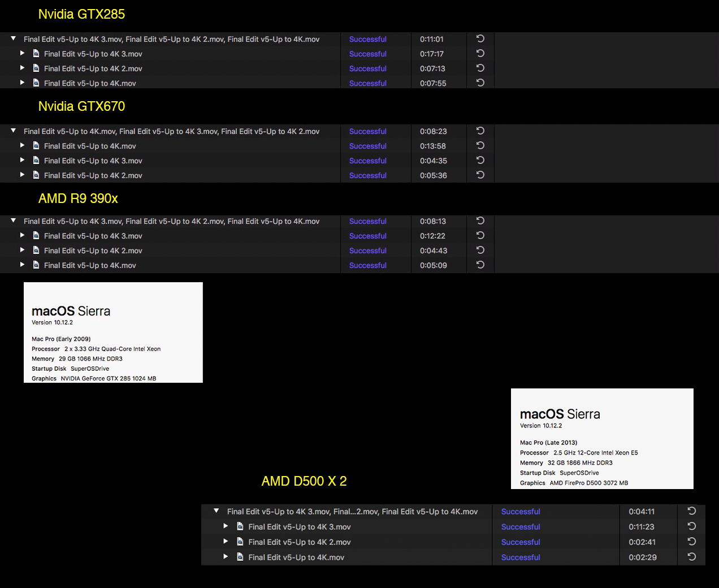This screenshot has width=719, height=588.
Task: Click the Successful status next to 0:11:01
Action: 368,39
